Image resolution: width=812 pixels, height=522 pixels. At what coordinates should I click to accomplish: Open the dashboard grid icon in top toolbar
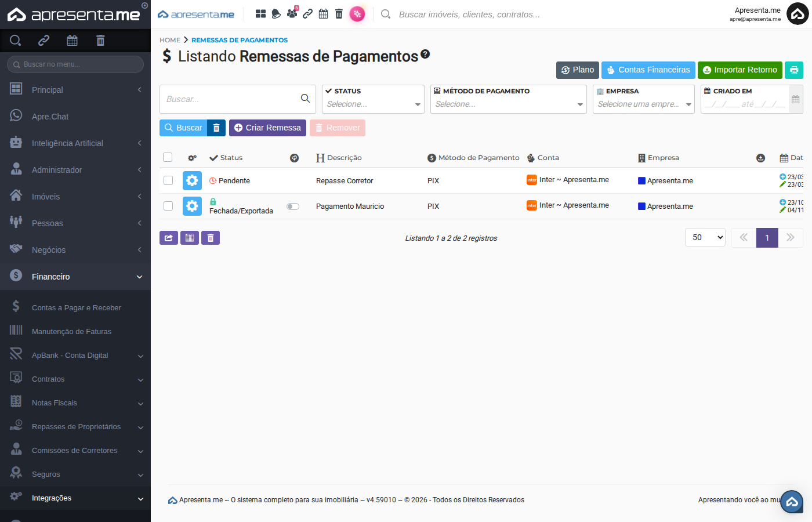click(x=261, y=14)
